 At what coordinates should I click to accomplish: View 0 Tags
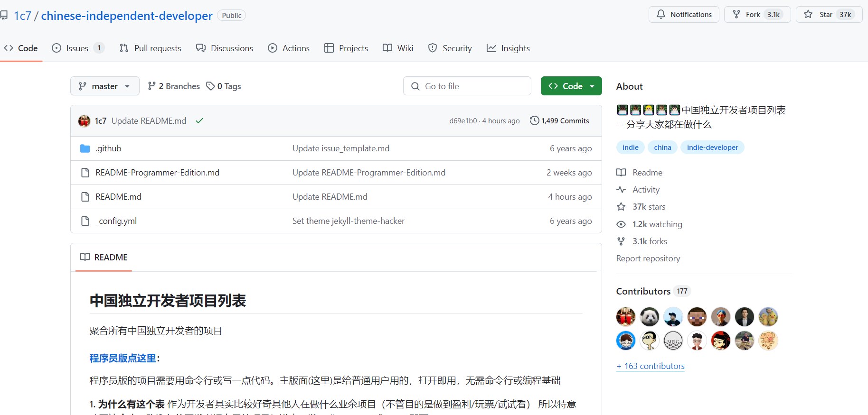click(x=224, y=86)
